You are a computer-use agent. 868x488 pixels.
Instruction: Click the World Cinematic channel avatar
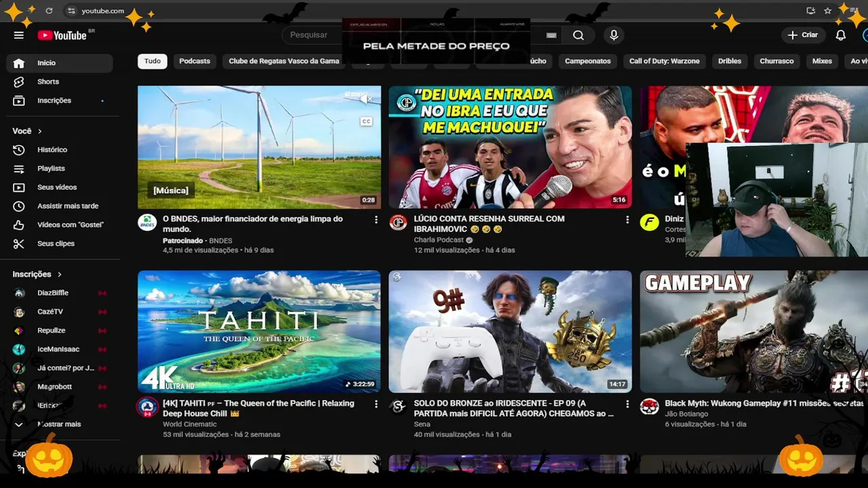pos(148,407)
